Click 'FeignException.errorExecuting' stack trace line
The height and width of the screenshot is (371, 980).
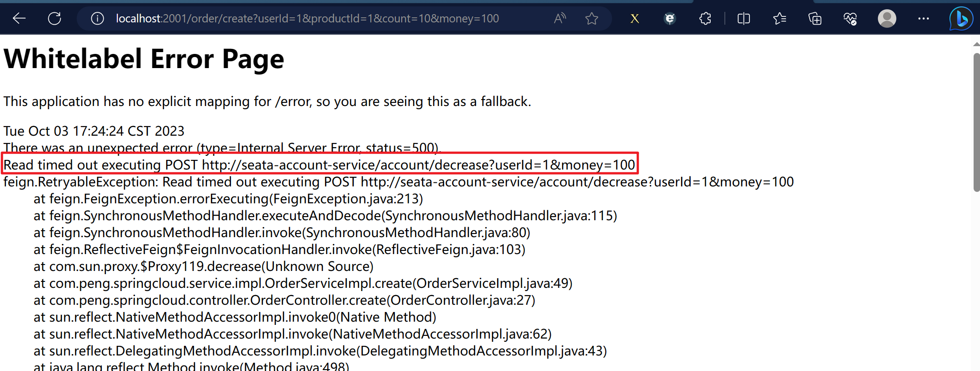[x=228, y=199]
